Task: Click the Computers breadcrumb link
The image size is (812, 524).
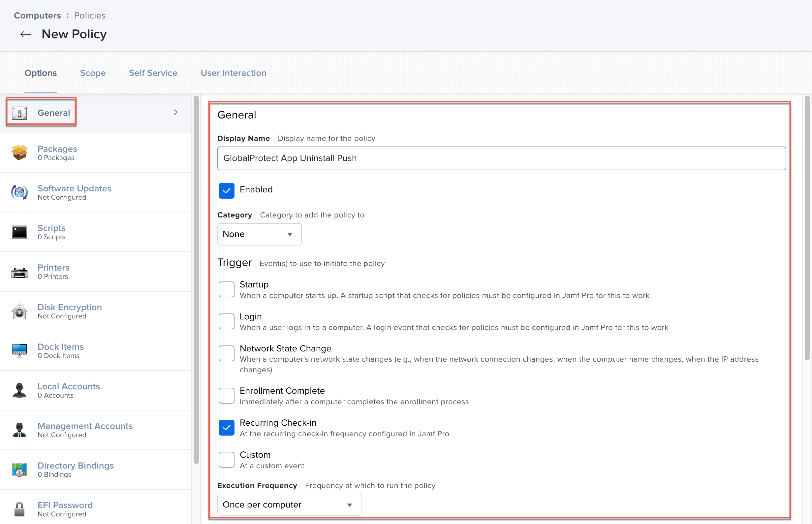Action: point(37,16)
